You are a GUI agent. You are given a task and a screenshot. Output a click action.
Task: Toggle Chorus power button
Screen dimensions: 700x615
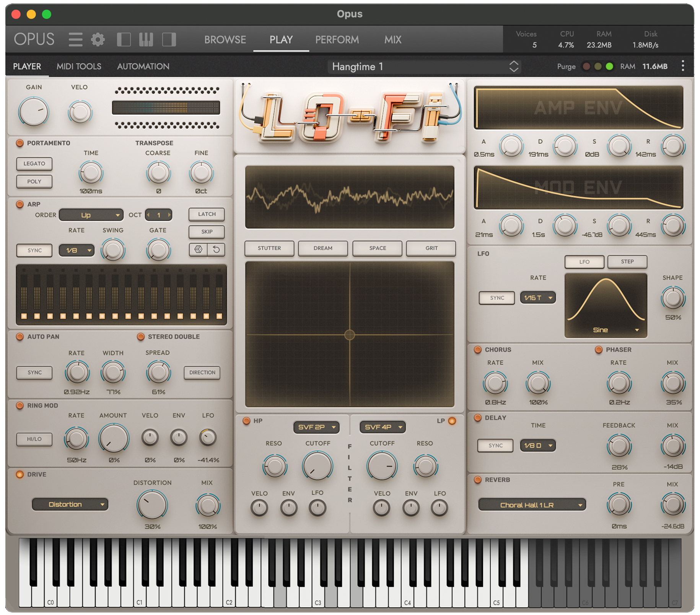point(477,350)
